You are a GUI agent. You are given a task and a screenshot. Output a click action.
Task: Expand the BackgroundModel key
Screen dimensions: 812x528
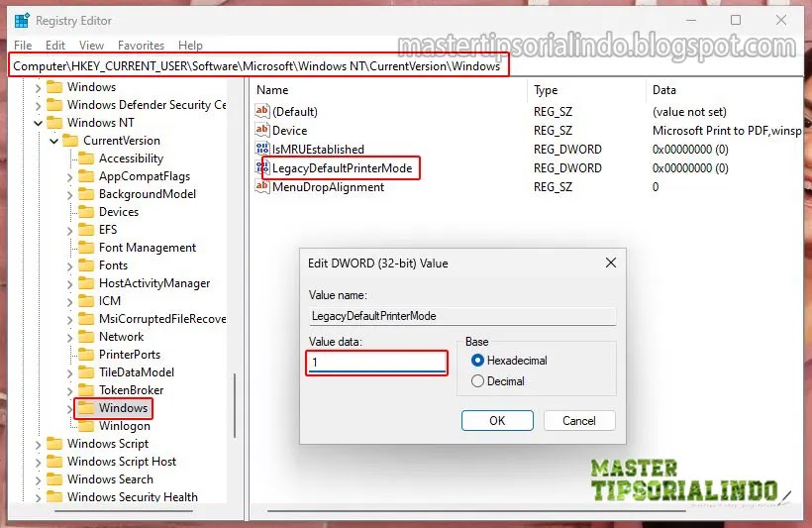point(70,194)
